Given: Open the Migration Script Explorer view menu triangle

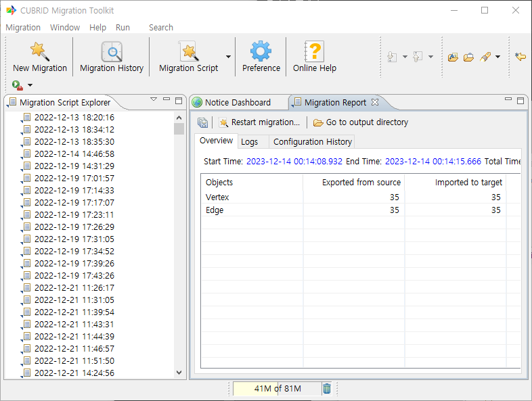Looking at the screenshot, I should 154,99.
